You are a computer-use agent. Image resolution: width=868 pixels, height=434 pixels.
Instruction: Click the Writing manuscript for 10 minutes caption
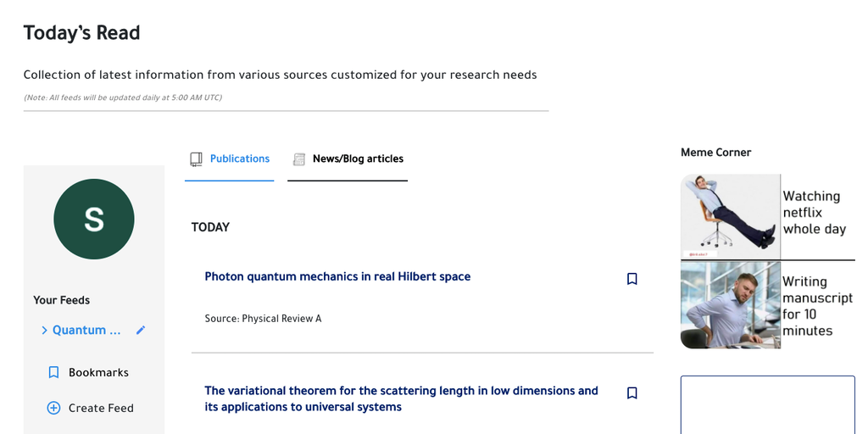[816, 306]
